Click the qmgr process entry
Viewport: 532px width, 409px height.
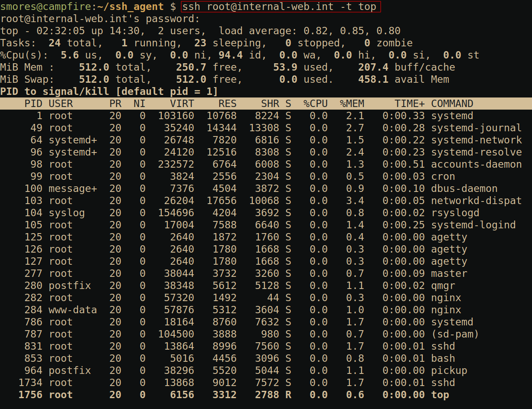pyautogui.click(x=443, y=286)
